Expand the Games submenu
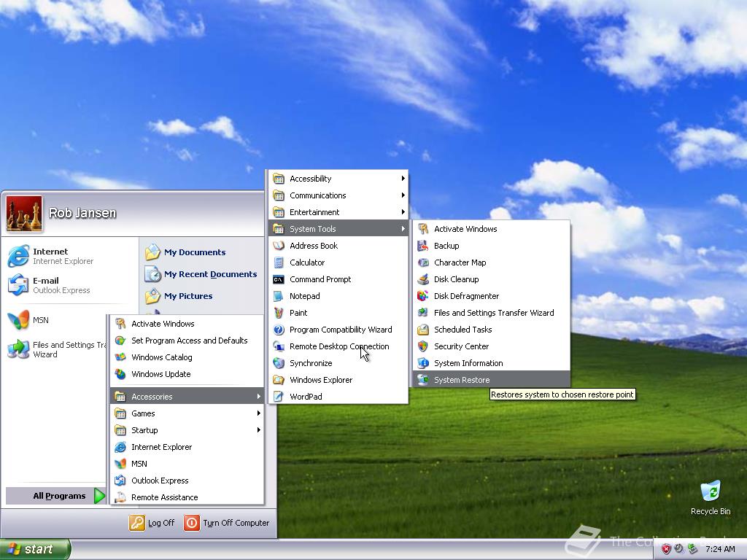 pyautogui.click(x=187, y=413)
